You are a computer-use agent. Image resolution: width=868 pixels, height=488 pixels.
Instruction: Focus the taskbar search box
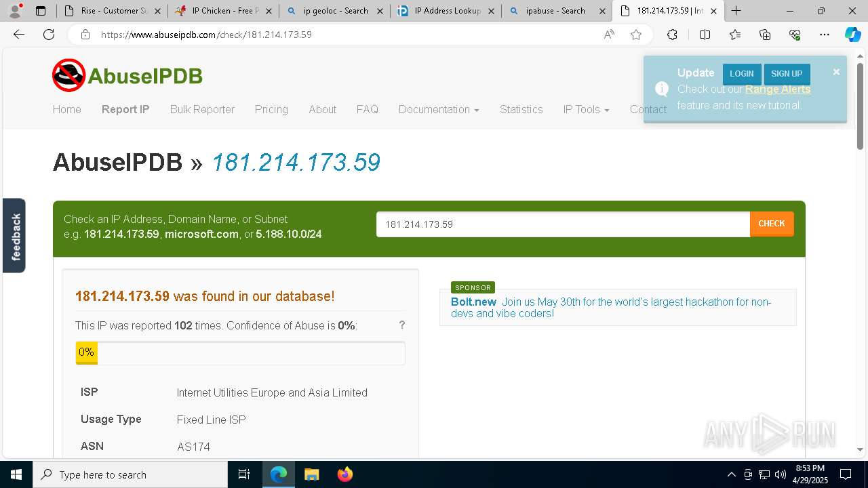[130, 474]
